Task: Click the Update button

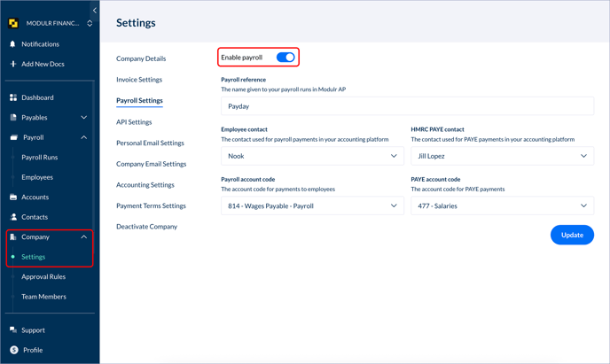Action: click(x=572, y=235)
